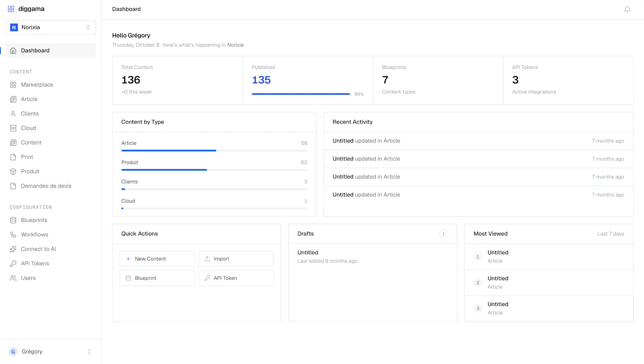Open the notifications bell icon
The image size is (644, 364).
click(x=627, y=9)
